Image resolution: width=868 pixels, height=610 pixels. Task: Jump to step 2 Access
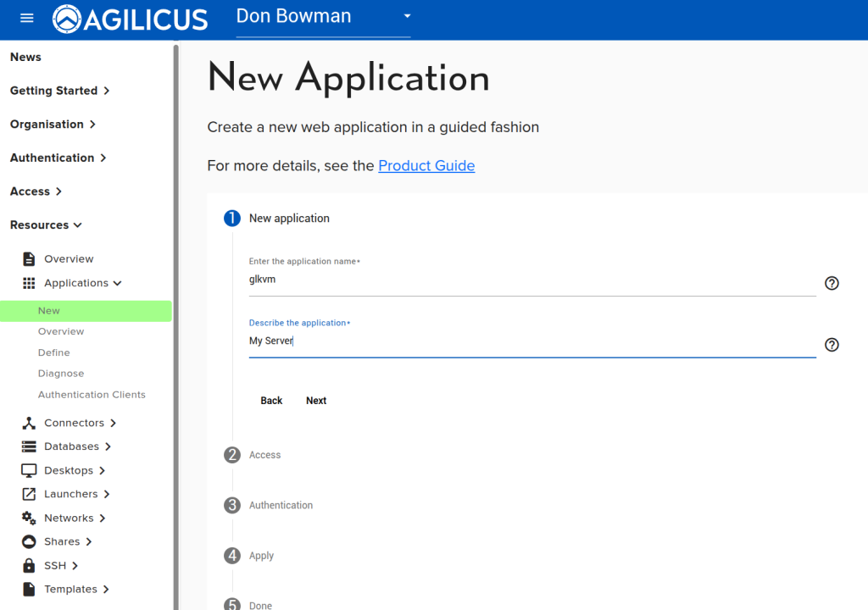click(x=264, y=455)
